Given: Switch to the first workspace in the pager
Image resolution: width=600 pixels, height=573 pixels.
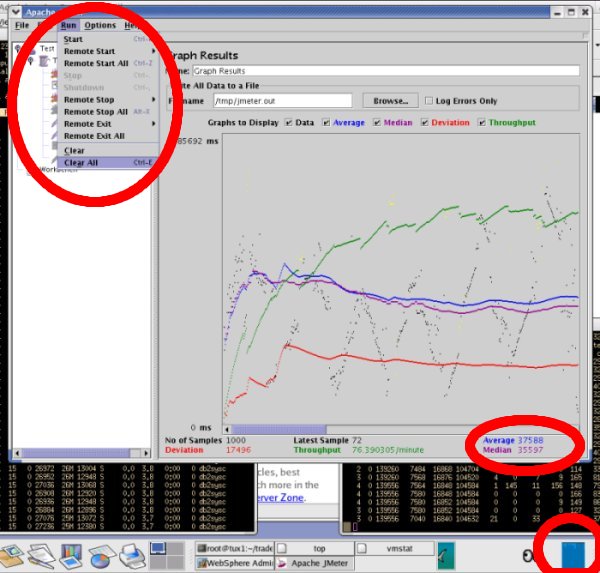Looking at the screenshot, I should [158, 549].
